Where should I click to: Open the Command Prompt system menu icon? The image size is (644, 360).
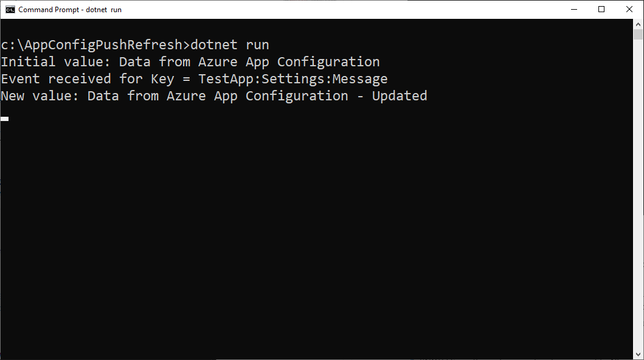[x=10, y=10]
